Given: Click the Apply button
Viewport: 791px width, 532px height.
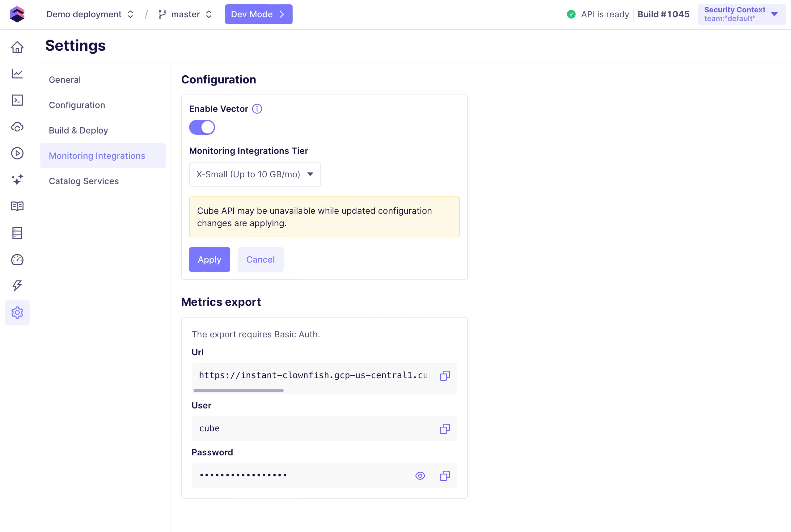Looking at the screenshot, I should pos(209,260).
